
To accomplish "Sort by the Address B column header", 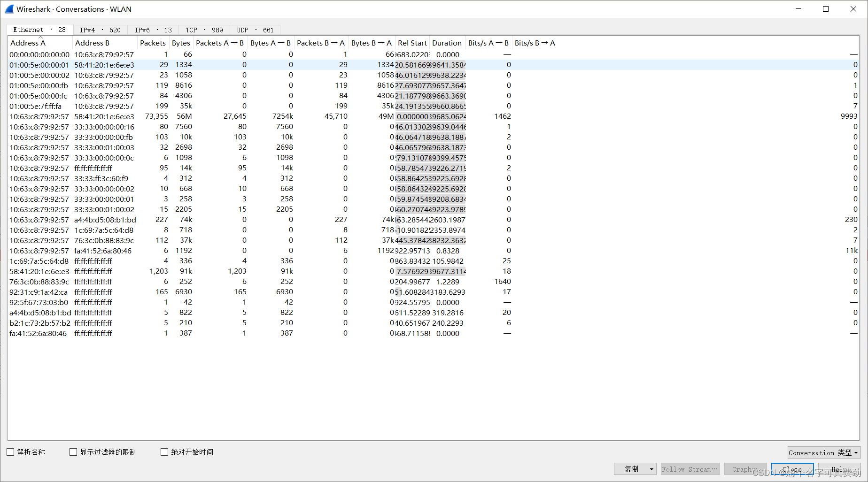I will [x=105, y=43].
